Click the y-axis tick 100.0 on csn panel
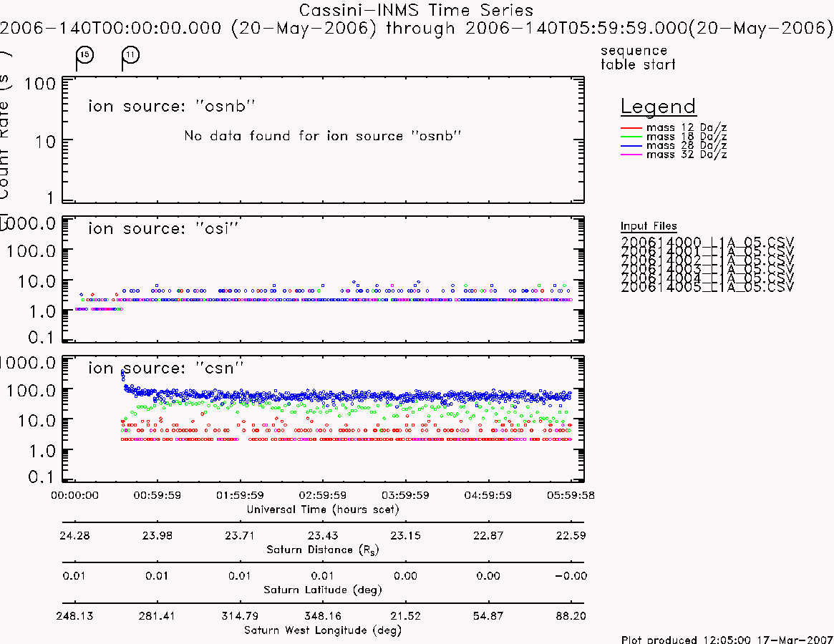Viewport: 834px width, 644px height. coord(31,391)
